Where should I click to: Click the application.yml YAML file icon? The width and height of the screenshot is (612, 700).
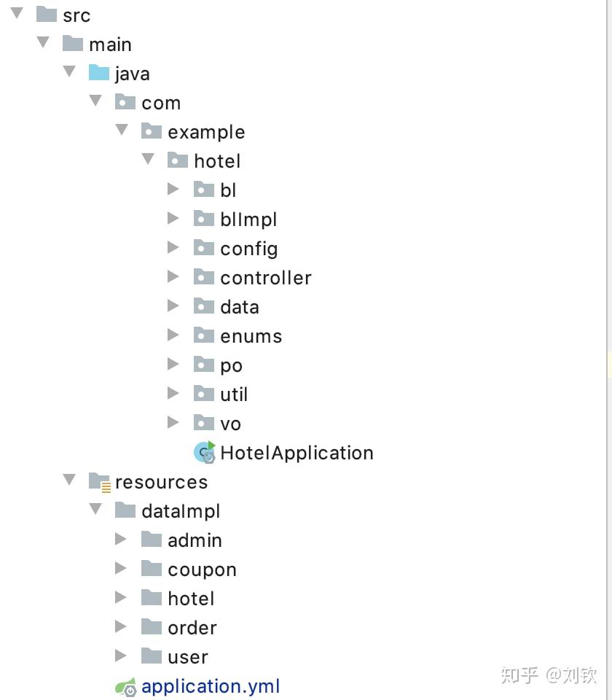click(x=125, y=685)
